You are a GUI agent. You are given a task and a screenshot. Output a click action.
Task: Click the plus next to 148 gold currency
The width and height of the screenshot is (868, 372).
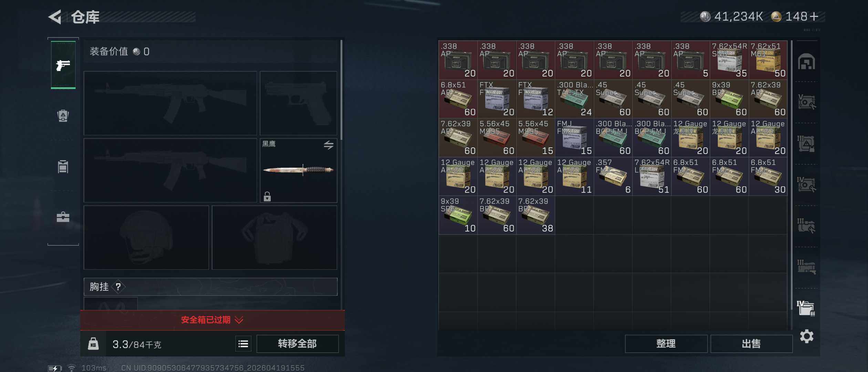pos(814,17)
